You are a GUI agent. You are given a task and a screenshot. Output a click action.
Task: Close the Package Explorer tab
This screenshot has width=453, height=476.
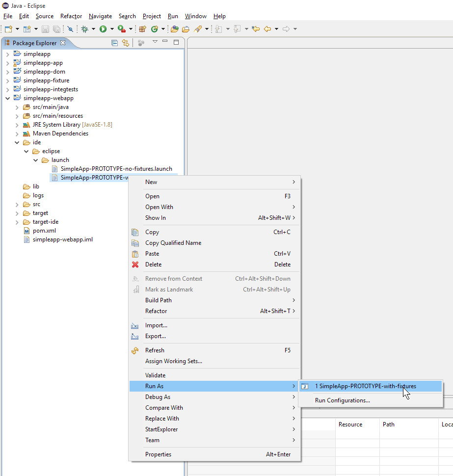pos(63,43)
